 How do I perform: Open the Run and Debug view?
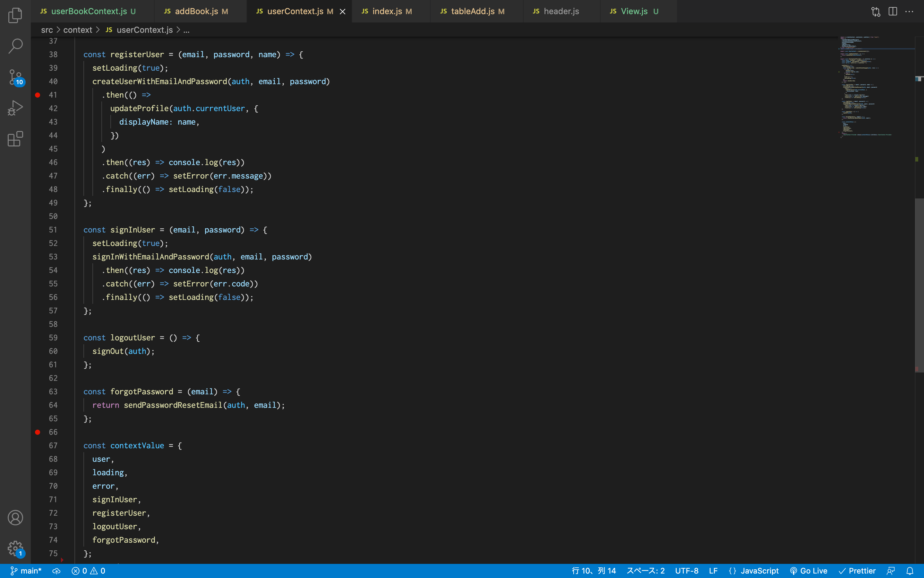pos(15,108)
